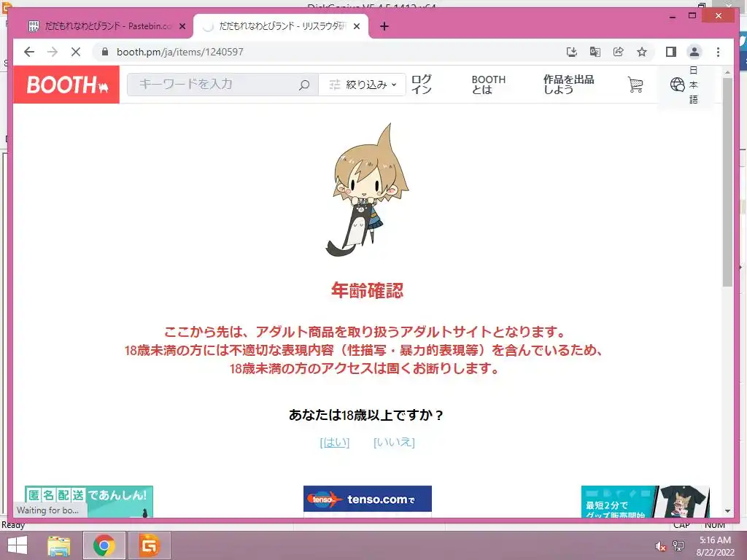Click the Chrome taskbar icon
747x560 pixels.
click(x=104, y=545)
